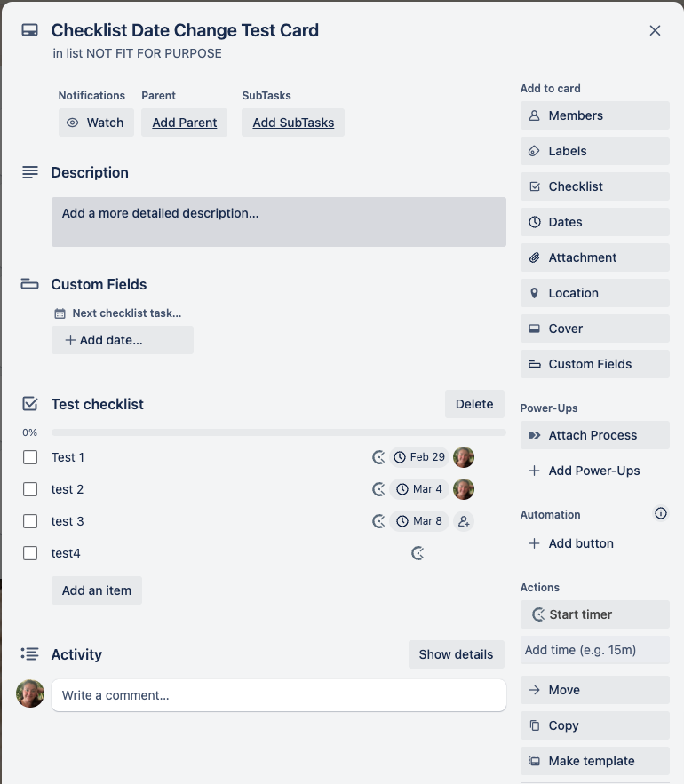This screenshot has width=684, height=784.
Task: Click member avatar on test 2 item
Action: (x=464, y=489)
